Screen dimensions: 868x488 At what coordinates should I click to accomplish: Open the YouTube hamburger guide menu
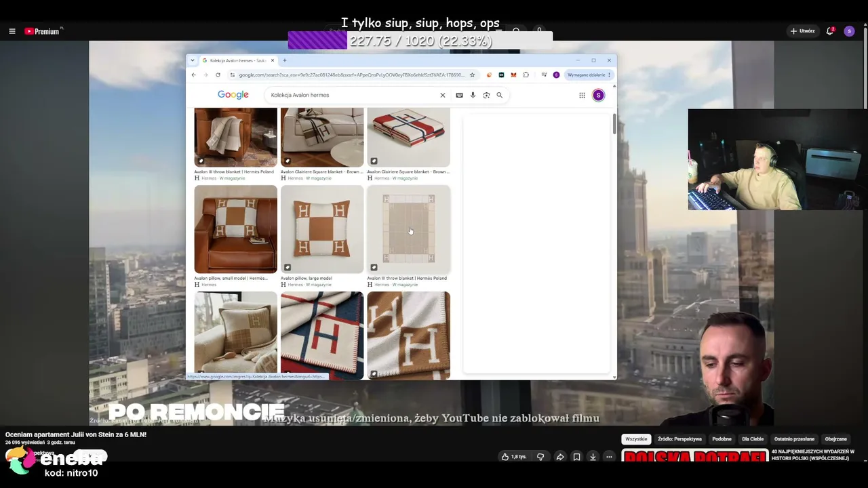point(12,31)
